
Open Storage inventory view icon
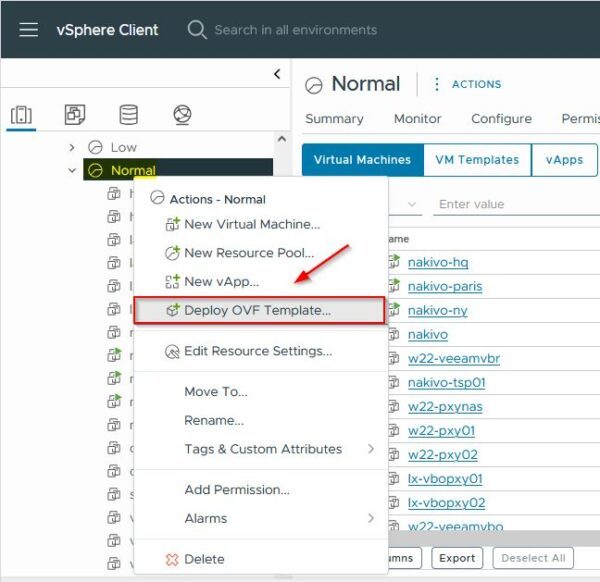[x=129, y=114]
